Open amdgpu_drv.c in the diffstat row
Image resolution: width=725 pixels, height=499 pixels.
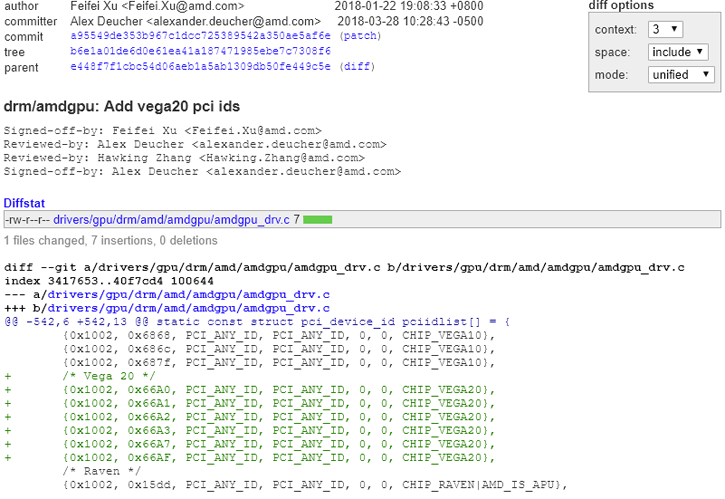click(x=171, y=219)
